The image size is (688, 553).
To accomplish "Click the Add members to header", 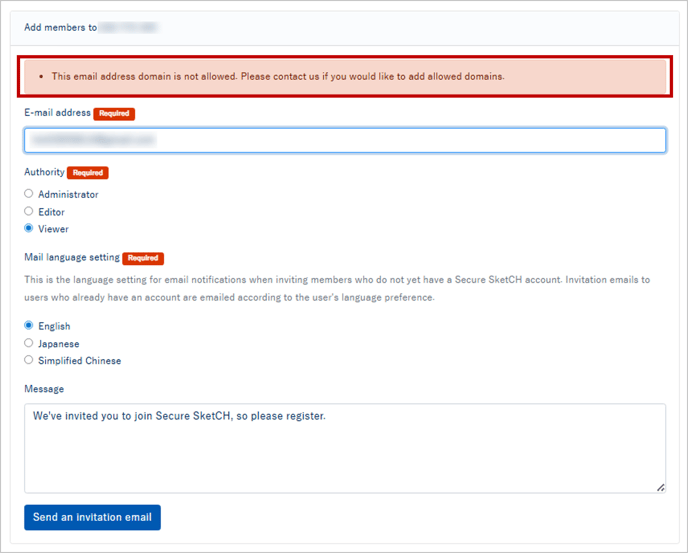I will coord(60,28).
